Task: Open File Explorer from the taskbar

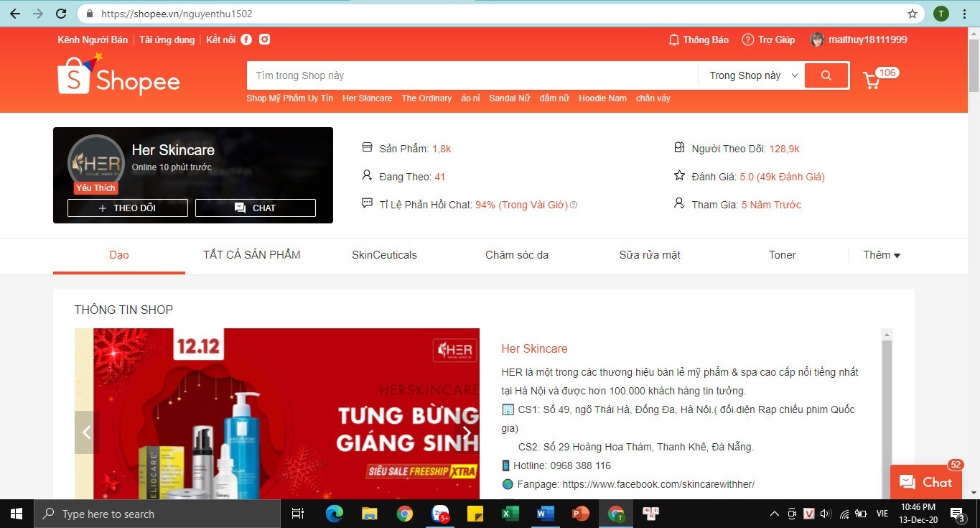Action: (x=370, y=514)
